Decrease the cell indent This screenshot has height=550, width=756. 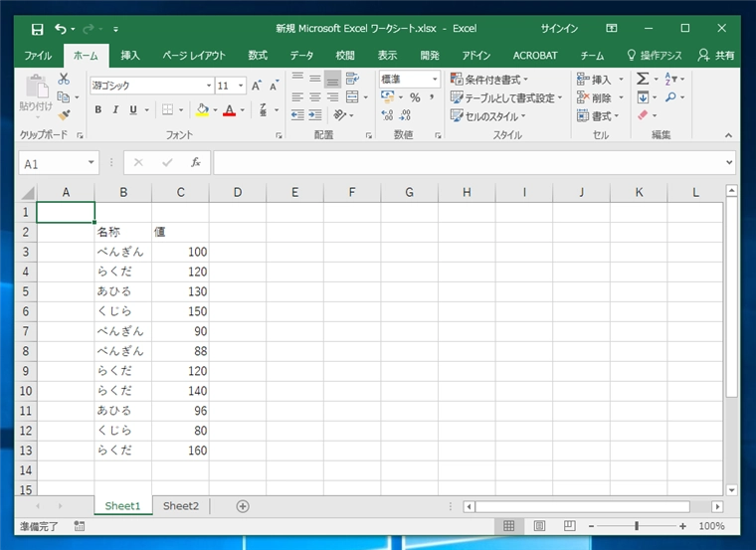(297, 114)
